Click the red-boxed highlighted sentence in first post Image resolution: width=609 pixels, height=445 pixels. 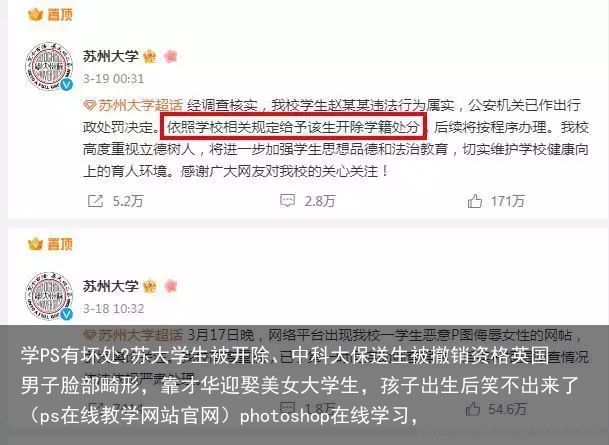click(294, 127)
